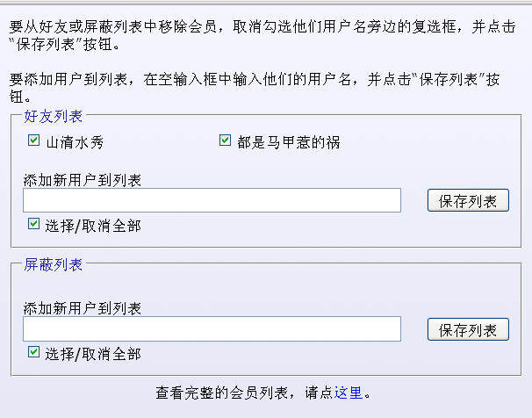Click the add-user input field in 好友列表
Screen dimensions: 532x418
point(212,200)
